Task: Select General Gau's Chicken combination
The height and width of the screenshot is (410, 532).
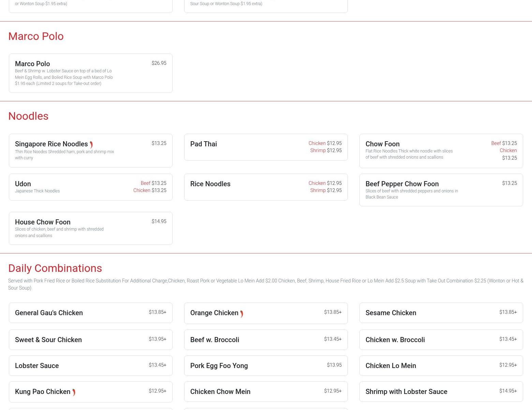Action: 90,313
